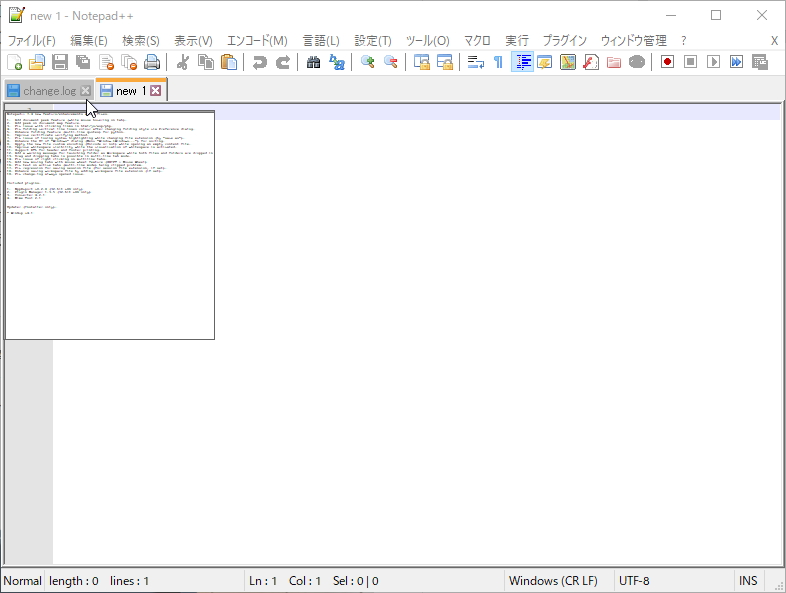Viewport: 786px width, 593px height.
Task: Open Replace dialog icon
Action: pos(336,62)
